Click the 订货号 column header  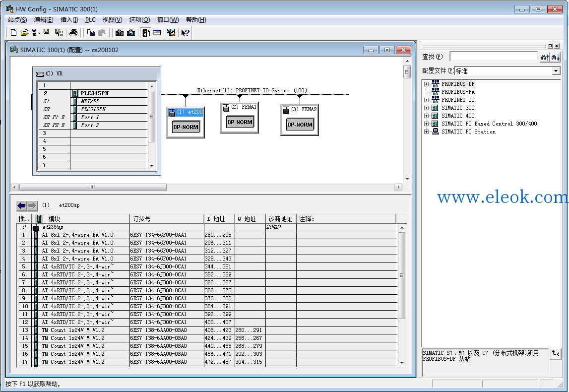[x=167, y=219]
